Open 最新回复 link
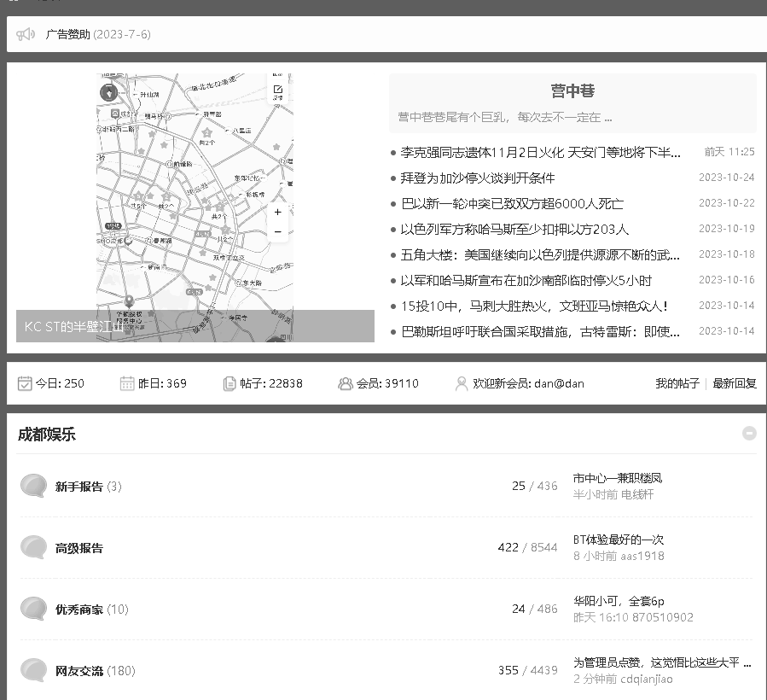767x700 pixels. coord(734,383)
